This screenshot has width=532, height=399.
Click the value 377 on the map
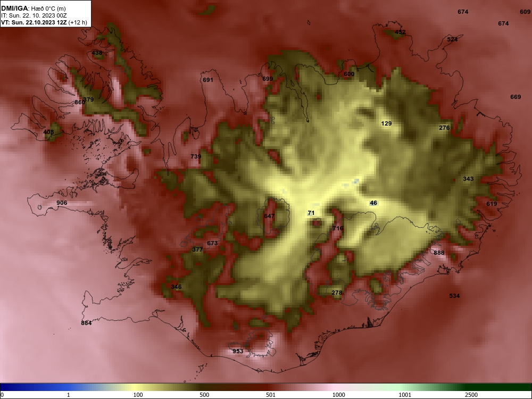[197, 250]
